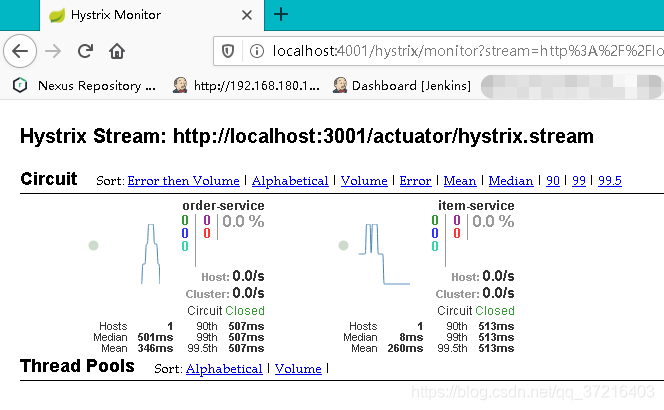Sort circuits by 99.5 percentile
664x410 pixels.
[x=610, y=181]
